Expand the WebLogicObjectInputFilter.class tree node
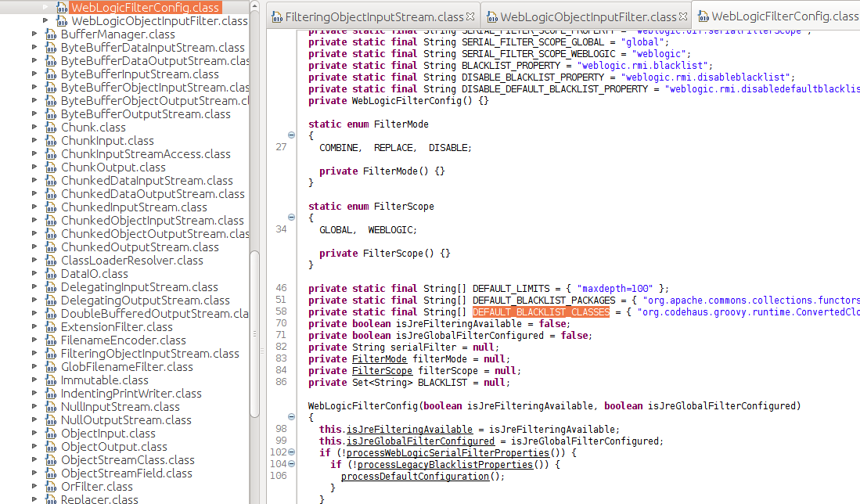 click(x=45, y=20)
